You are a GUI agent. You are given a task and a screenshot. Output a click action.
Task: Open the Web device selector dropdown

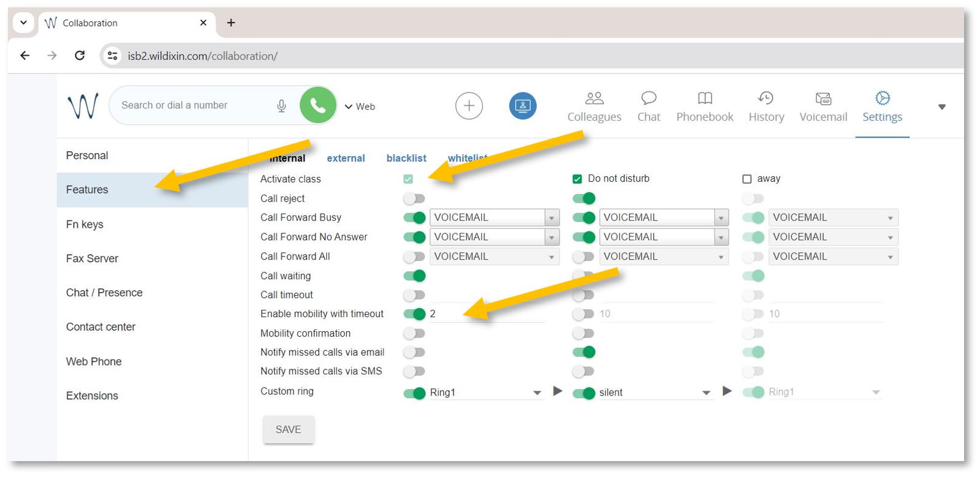360,107
